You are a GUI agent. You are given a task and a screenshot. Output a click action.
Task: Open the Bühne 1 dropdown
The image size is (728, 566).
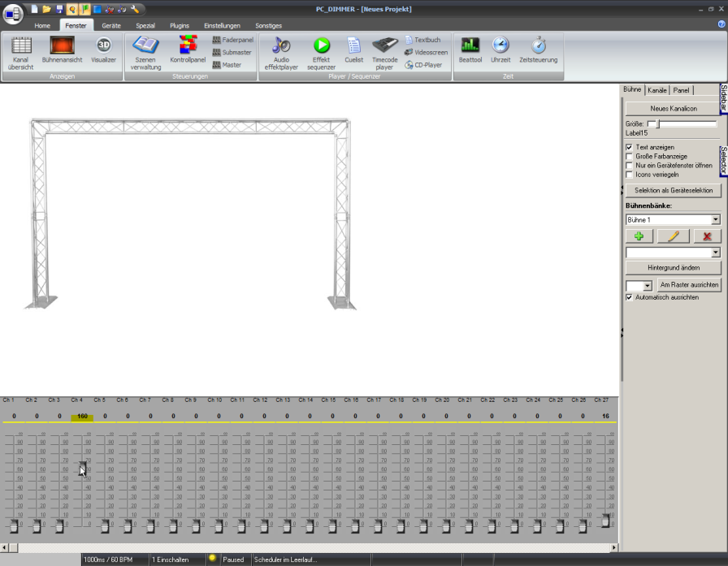[716, 220]
